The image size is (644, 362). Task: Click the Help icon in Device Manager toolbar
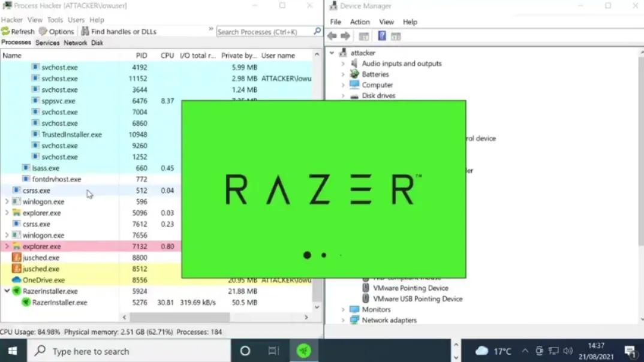pos(382,36)
